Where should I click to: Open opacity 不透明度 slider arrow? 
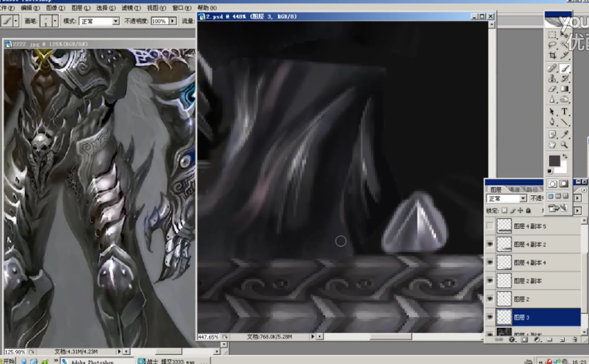tap(172, 21)
